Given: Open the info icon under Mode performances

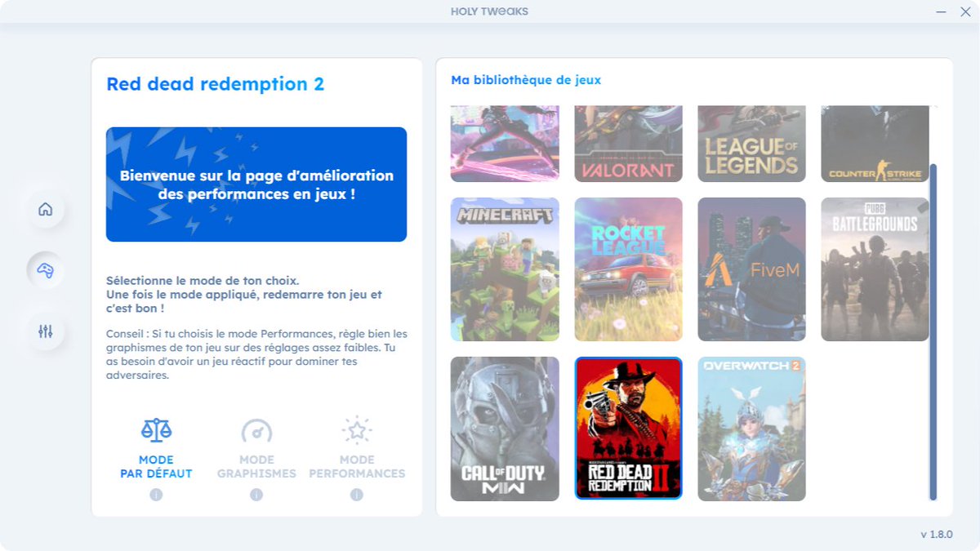Looking at the screenshot, I should pyautogui.click(x=357, y=493).
